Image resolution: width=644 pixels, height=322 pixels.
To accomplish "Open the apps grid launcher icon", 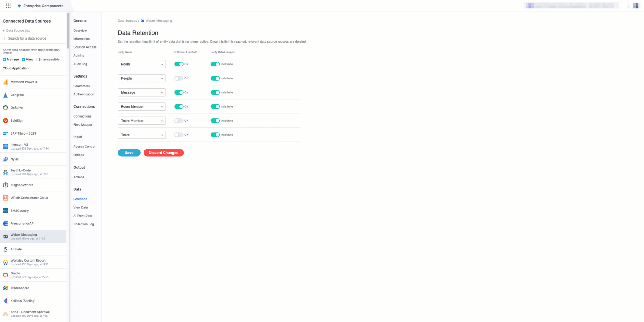I will pos(8,6).
